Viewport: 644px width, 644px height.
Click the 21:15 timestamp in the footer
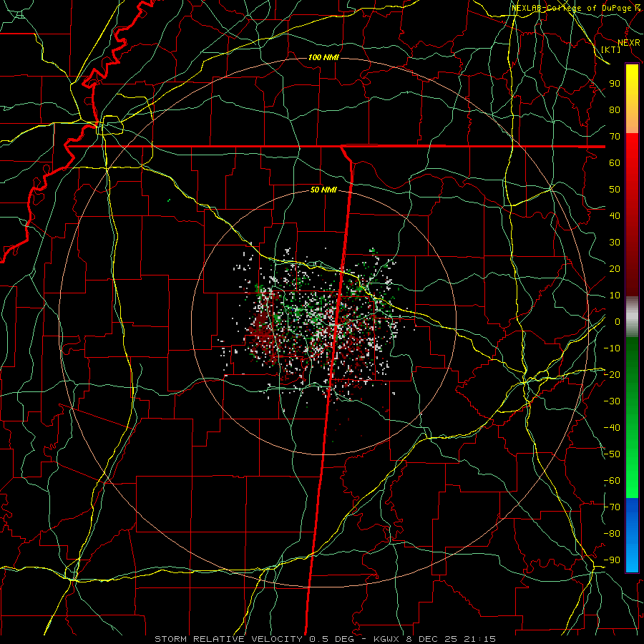point(480,639)
